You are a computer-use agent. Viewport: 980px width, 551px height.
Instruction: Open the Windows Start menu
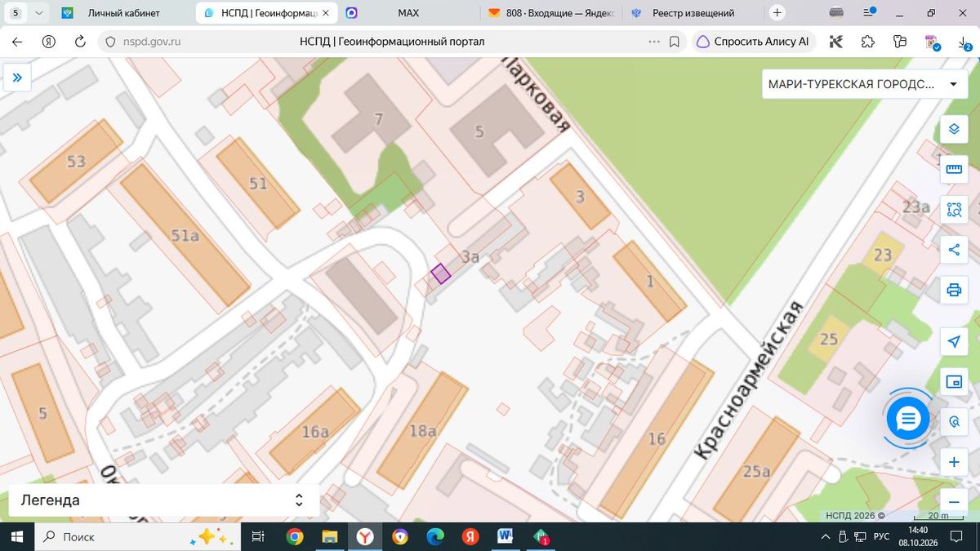(x=17, y=537)
